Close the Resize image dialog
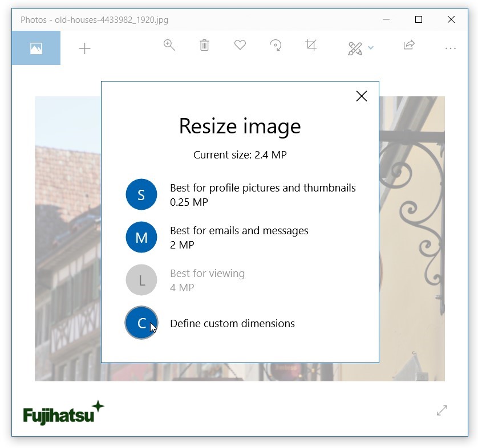 coord(361,96)
